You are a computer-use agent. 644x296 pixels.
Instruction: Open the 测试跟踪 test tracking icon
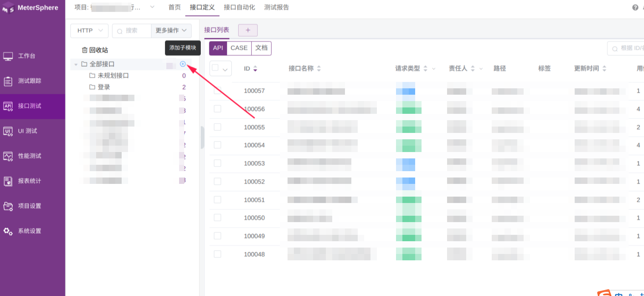click(x=8, y=81)
